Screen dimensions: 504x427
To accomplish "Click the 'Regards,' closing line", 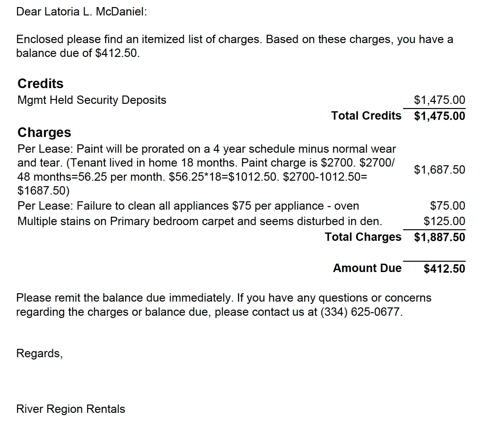I will [40, 353].
